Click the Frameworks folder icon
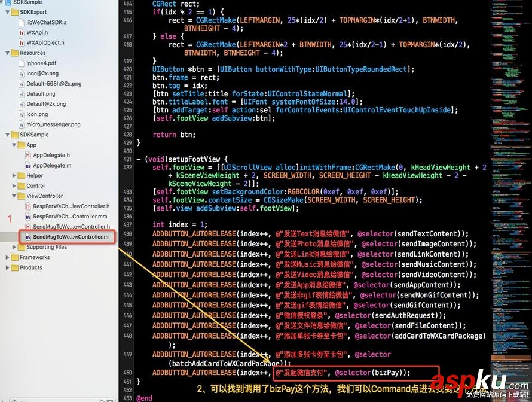Viewport: 532px width, 402px height. (x=14, y=257)
